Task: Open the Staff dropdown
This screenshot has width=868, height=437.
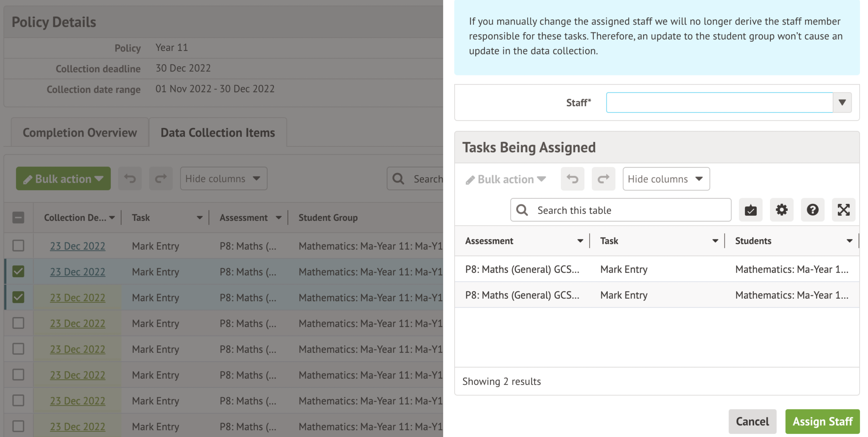Action: tap(842, 102)
